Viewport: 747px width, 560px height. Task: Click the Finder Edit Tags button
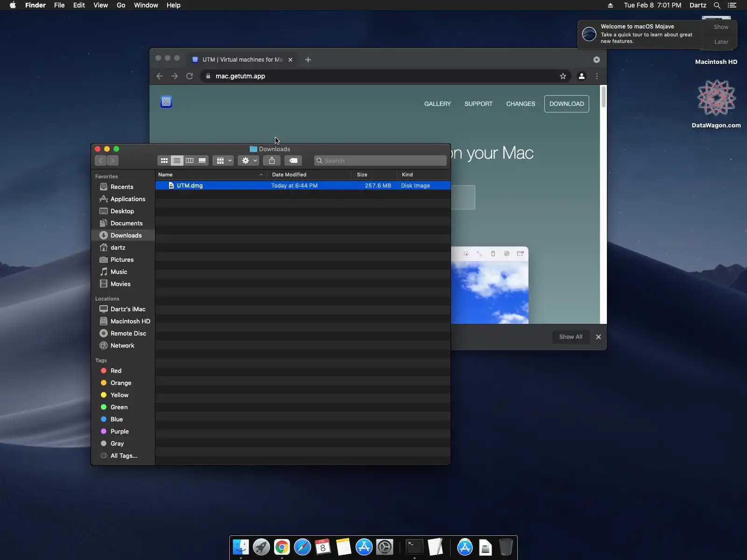tap(293, 161)
